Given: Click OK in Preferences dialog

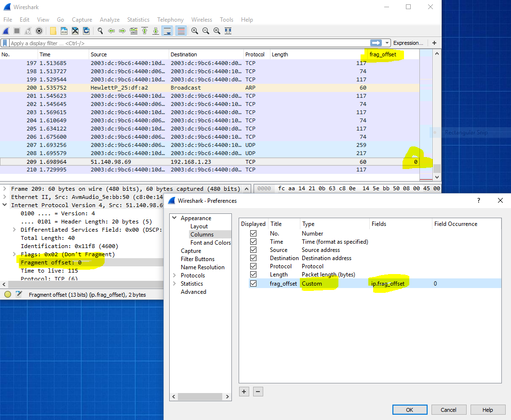Looking at the screenshot, I should pos(410,409).
